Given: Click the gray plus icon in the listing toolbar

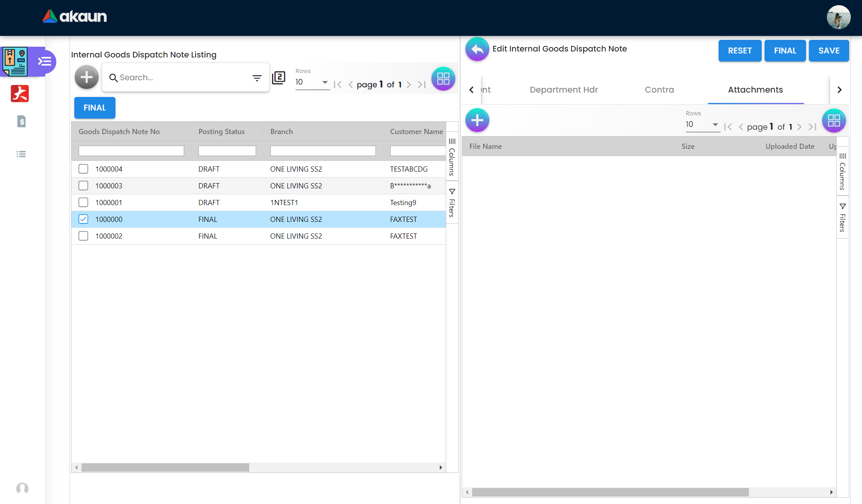Looking at the screenshot, I should coord(86,77).
